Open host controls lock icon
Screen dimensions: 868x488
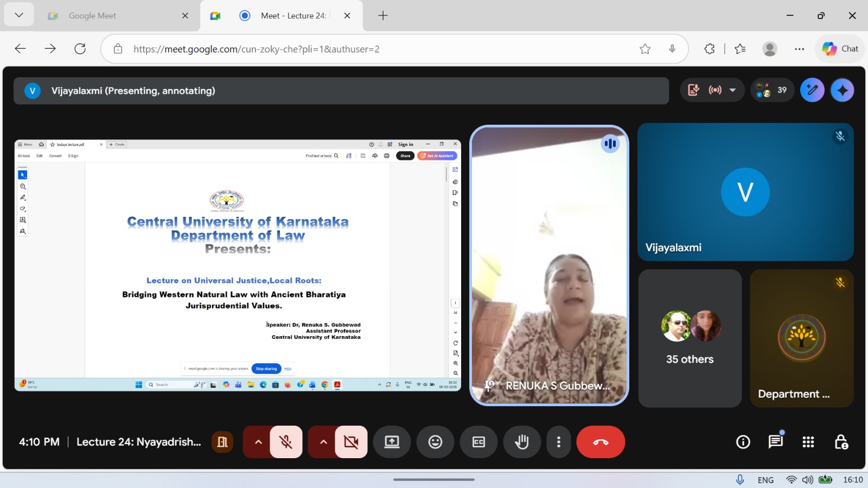coord(841,442)
